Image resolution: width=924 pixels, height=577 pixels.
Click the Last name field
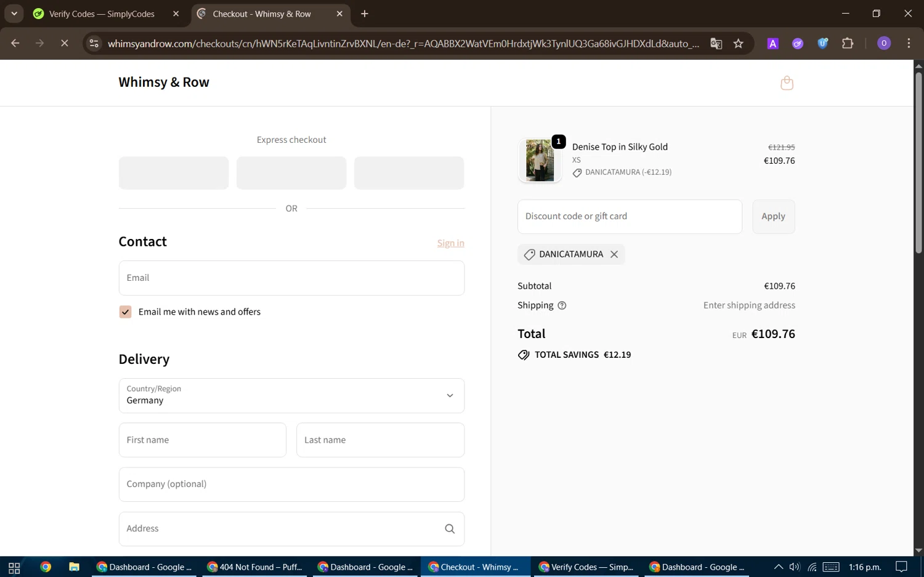(381, 440)
